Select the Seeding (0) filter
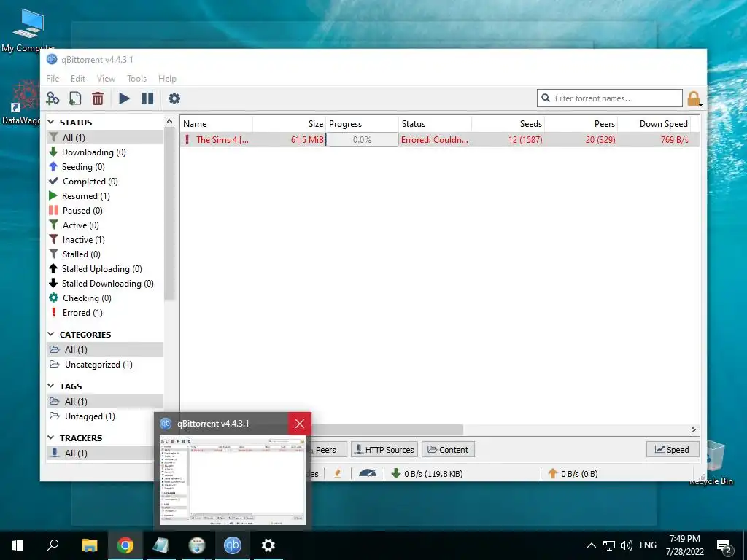This screenshot has height=560, width=747. tap(105, 167)
